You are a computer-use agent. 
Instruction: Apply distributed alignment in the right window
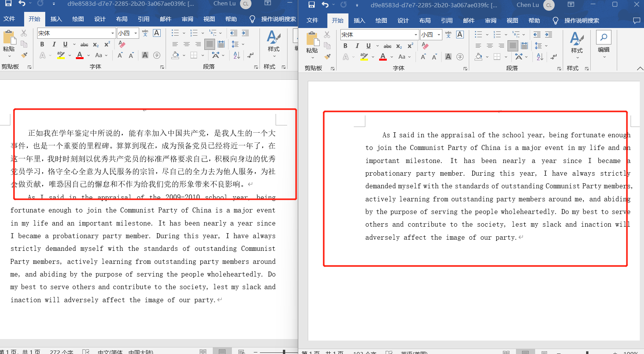(524, 46)
